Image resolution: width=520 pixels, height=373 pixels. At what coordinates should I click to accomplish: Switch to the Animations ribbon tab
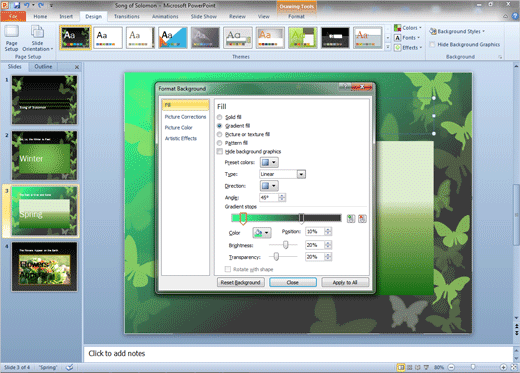[165, 16]
